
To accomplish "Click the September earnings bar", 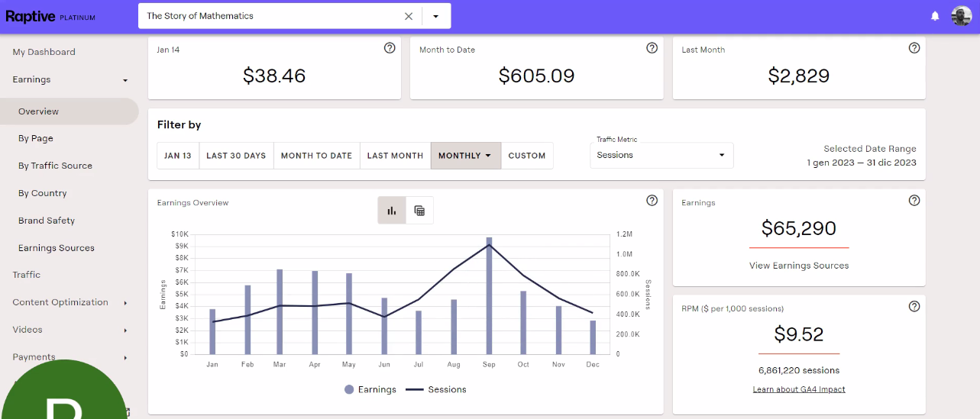I will click(x=489, y=295).
